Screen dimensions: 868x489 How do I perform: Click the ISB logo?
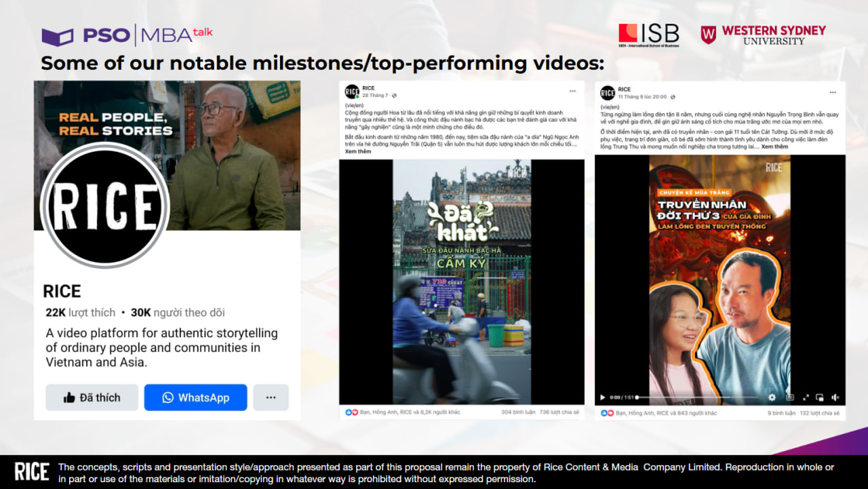click(648, 35)
